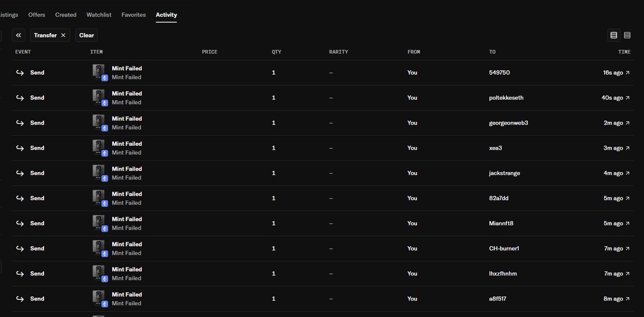Click the TIME column header
This screenshot has height=317, width=644.
coord(624,52)
